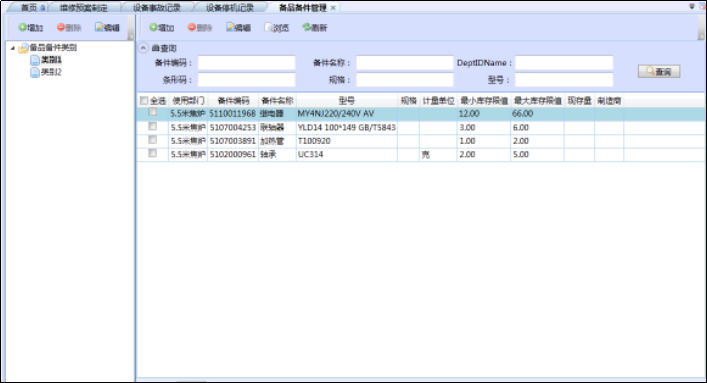The image size is (707, 383).
Task: Collapse the 备品备件类别 tree node arrow
Action: click(x=13, y=48)
